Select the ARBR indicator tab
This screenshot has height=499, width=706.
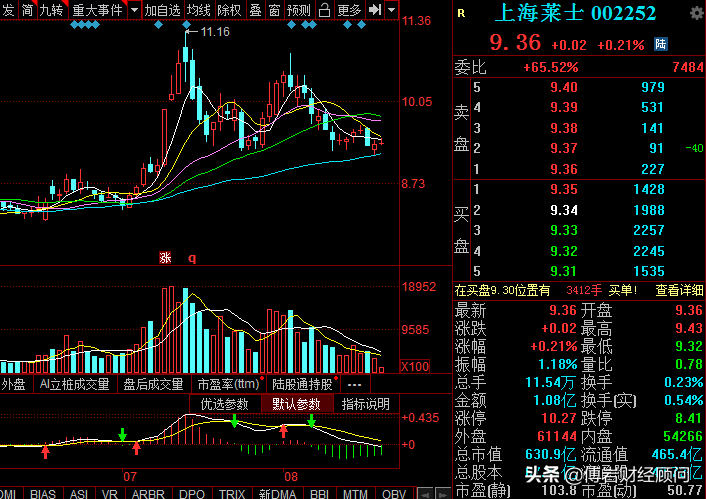point(148,494)
